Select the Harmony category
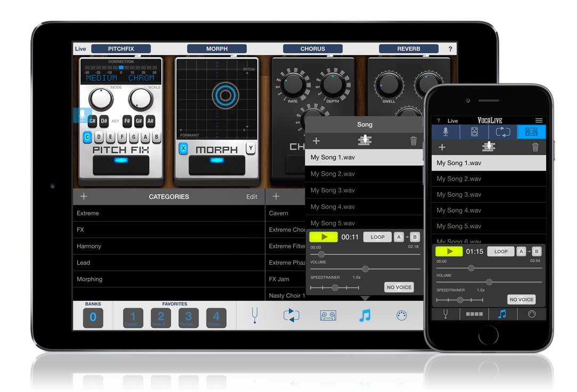The image size is (577, 392). 89,246
